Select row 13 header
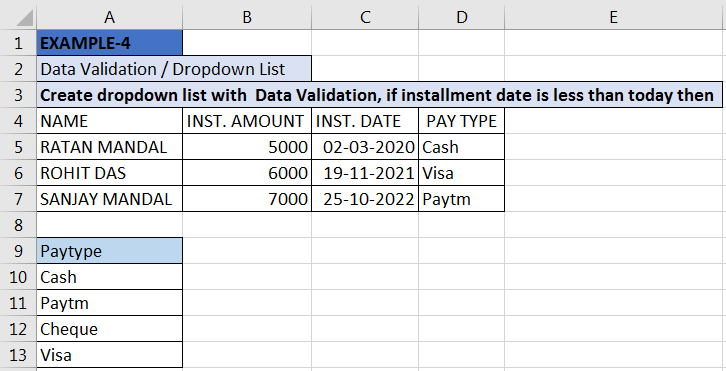Screen dimensions: 726x371 coord(18,355)
